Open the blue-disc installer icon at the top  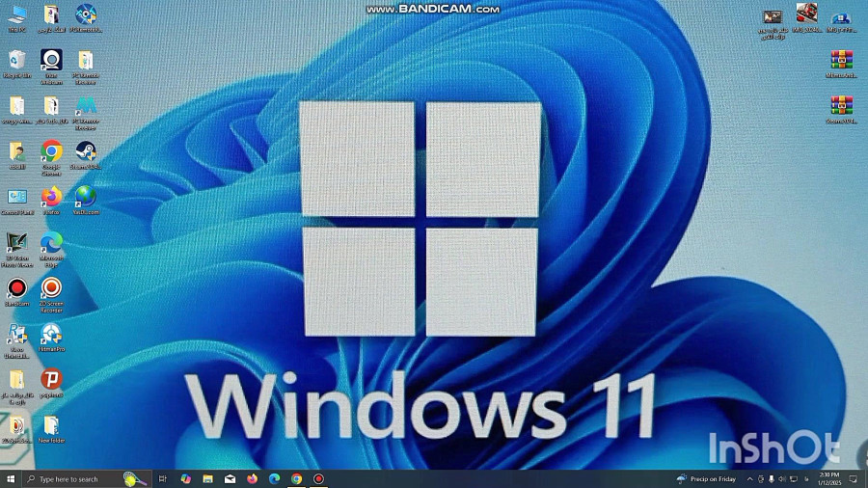pyautogui.click(x=86, y=18)
